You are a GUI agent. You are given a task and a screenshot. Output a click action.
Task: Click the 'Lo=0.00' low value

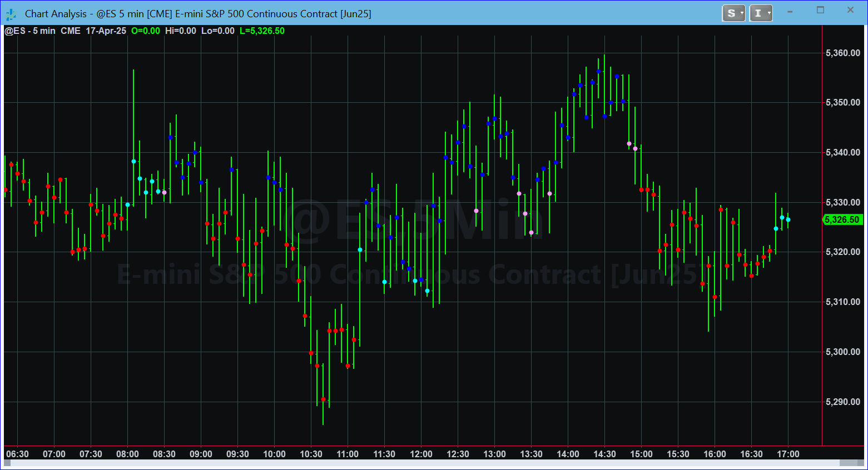(218, 31)
